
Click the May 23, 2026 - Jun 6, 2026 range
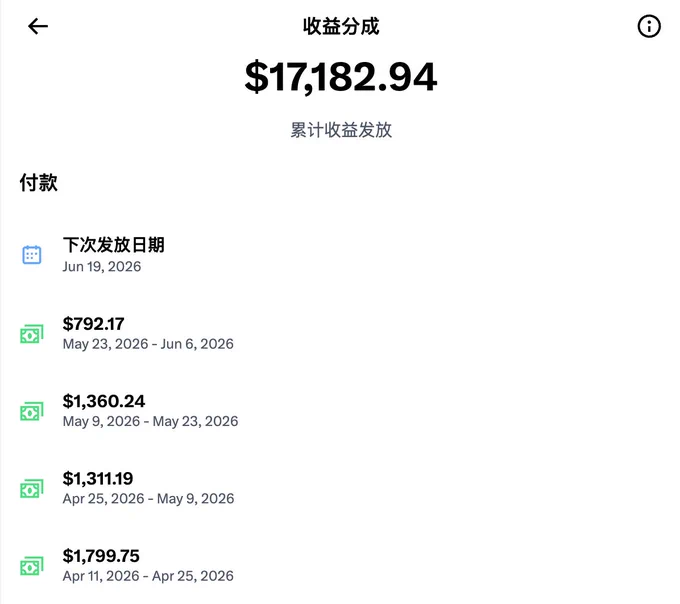148,344
